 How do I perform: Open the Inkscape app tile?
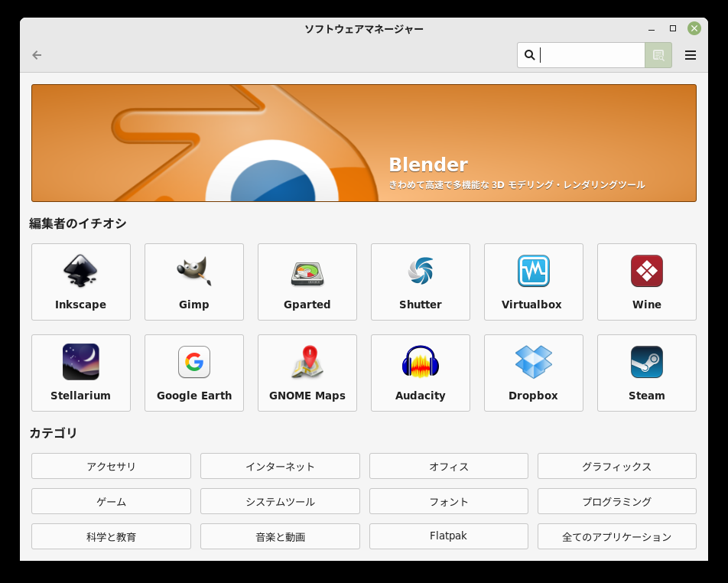[81, 282]
